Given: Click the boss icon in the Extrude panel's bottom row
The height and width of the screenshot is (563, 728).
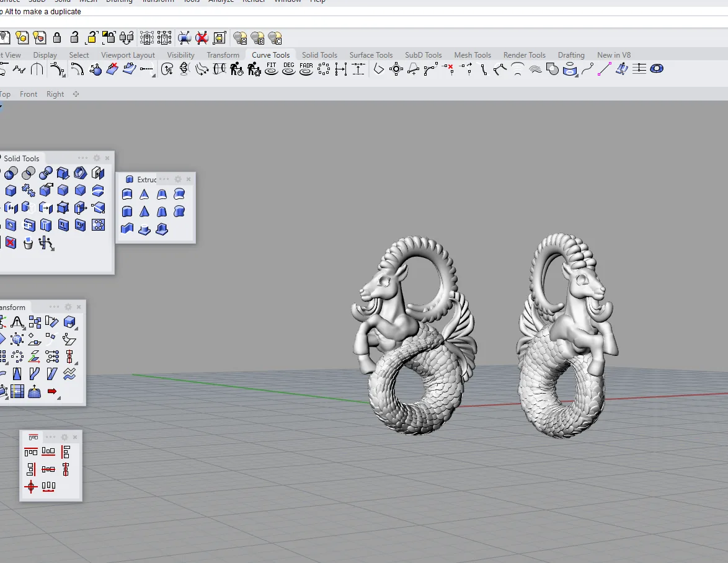Looking at the screenshot, I should [144, 229].
